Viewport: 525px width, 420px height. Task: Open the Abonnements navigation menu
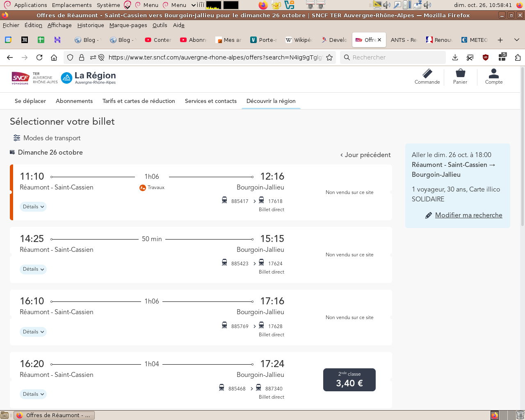[x=74, y=101]
